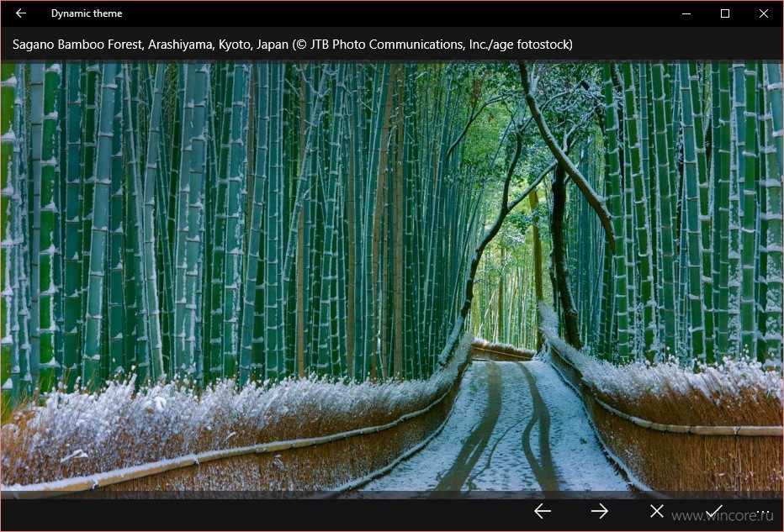The image size is (784, 532).
Task: Click the Dynamic theme window title
Action: pyautogui.click(x=87, y=13)
